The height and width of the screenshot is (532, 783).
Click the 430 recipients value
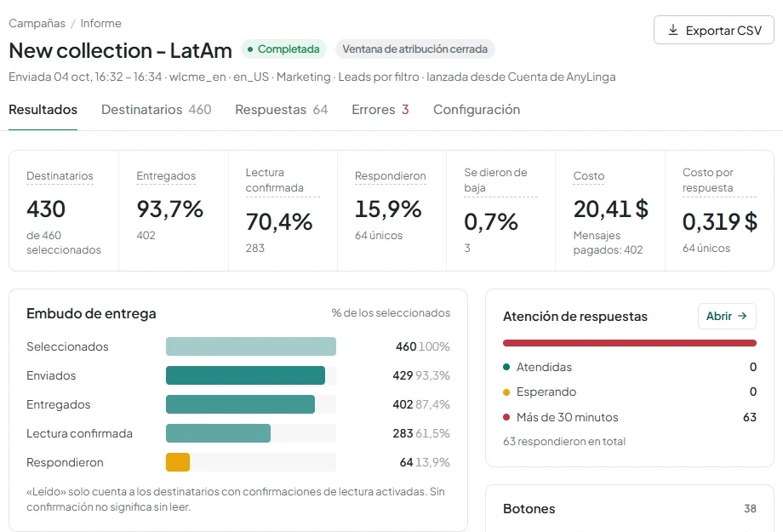pos(46,209)
